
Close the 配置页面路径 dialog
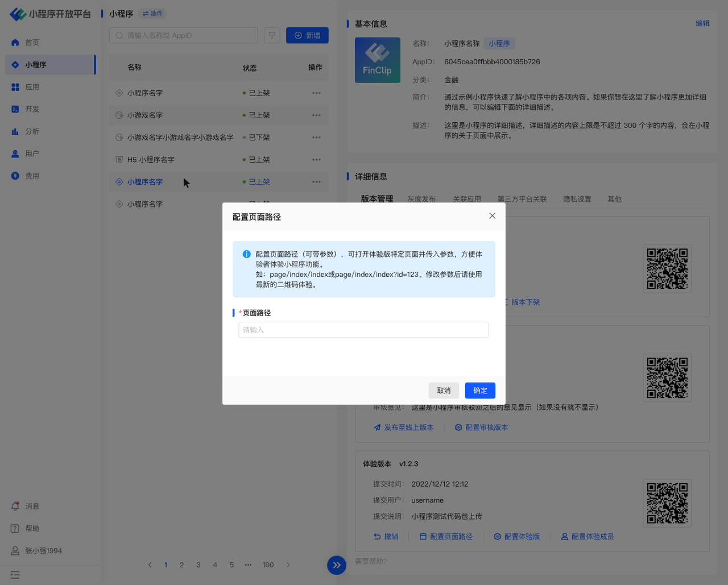[x=492, y=216]
